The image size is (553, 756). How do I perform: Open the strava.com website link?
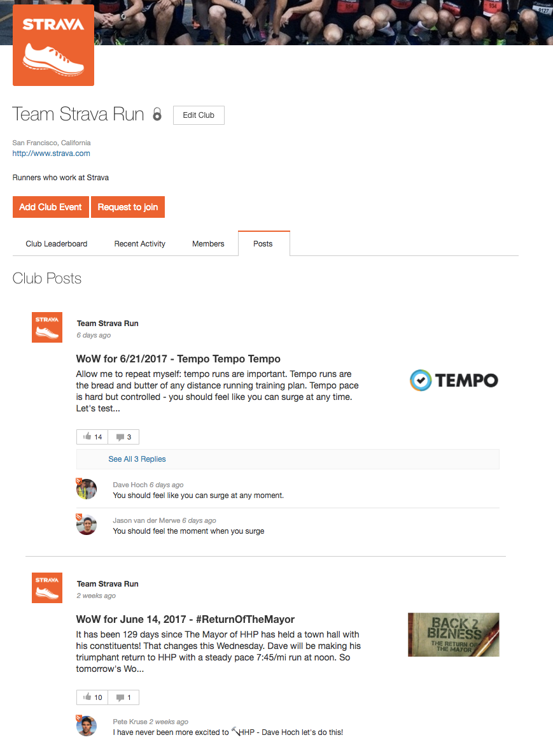point(51,153)
